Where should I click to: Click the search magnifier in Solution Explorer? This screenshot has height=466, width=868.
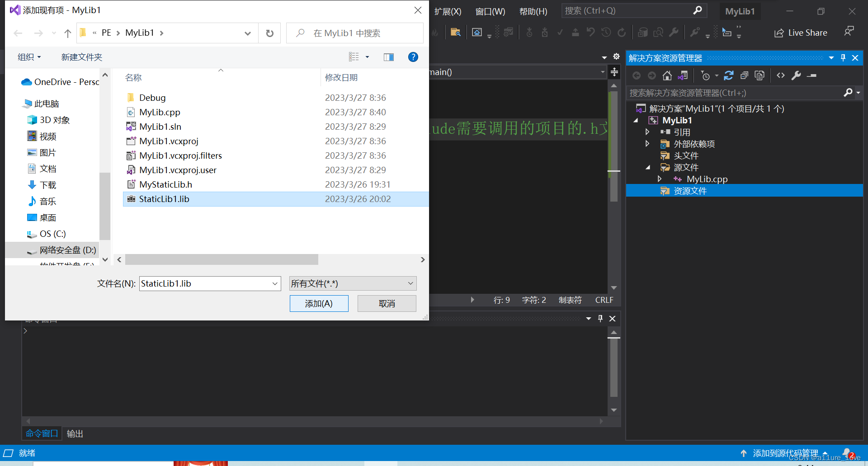pos(848,93)
